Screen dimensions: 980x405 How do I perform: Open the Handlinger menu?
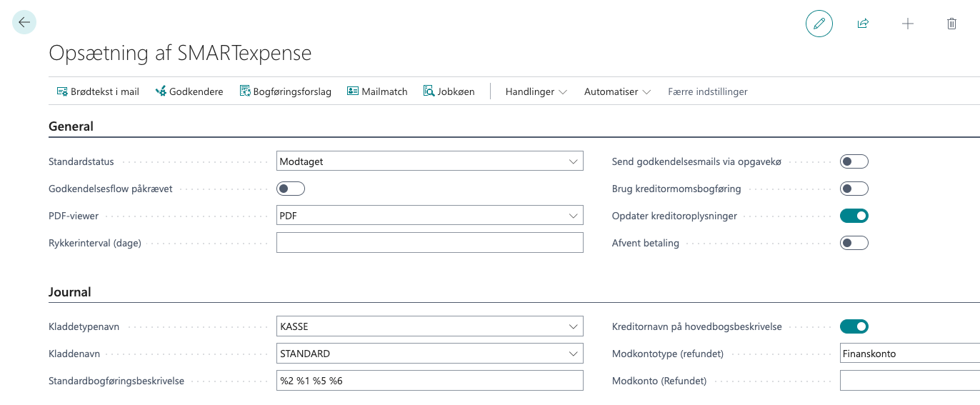click(536, 91)
